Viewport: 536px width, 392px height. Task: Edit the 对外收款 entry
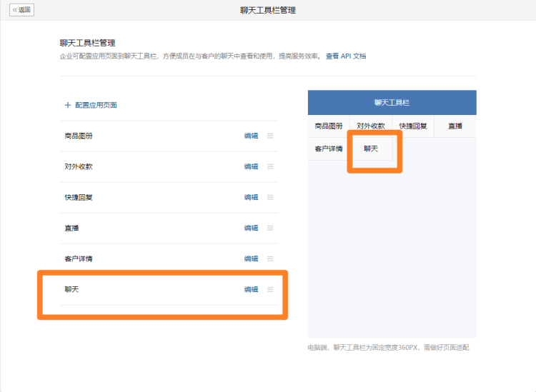251,166
